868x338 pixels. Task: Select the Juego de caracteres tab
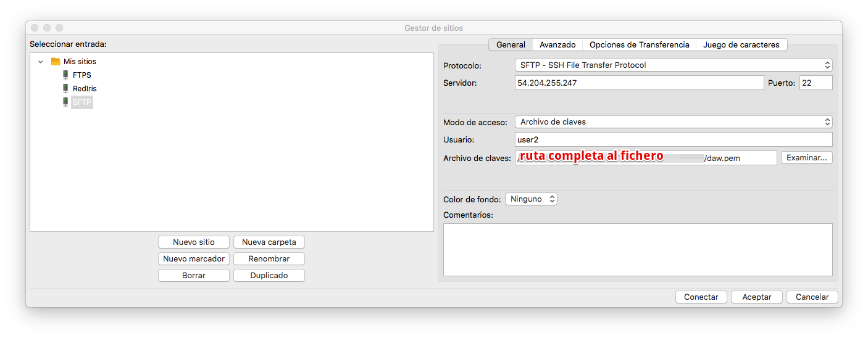pos(741,44)
